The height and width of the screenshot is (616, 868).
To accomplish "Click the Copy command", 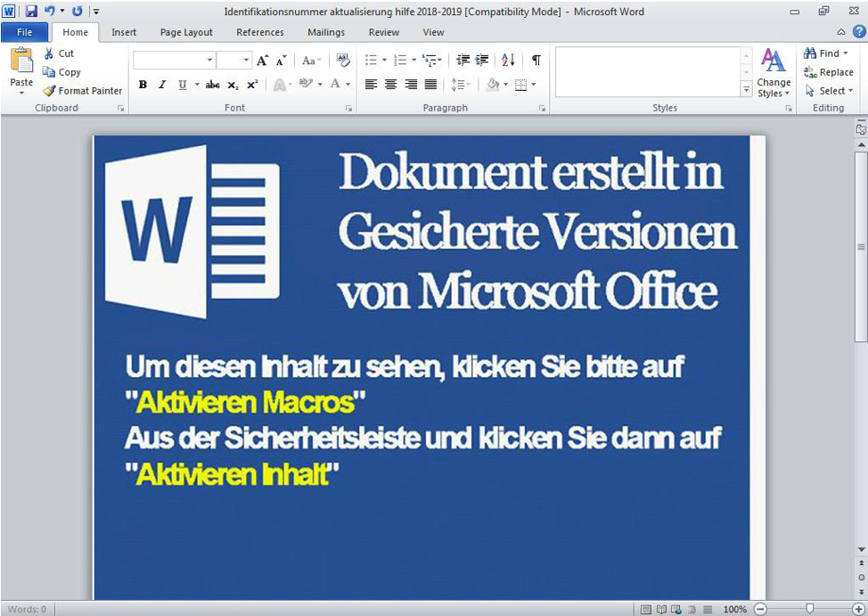I will tap(62, 72).
